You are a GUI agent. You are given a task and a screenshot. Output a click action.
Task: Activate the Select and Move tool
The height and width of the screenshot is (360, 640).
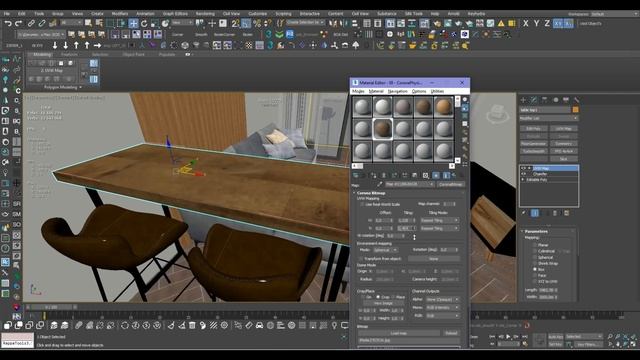(x=133, y=24)
